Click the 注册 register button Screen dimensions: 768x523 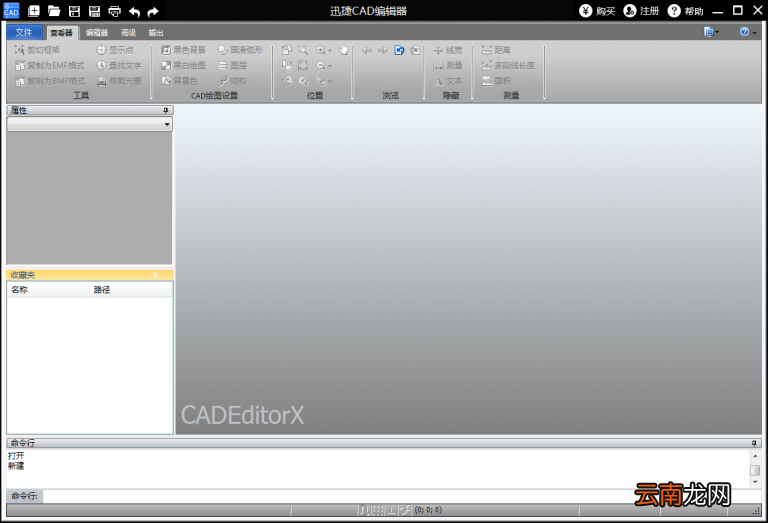point(641,11)
